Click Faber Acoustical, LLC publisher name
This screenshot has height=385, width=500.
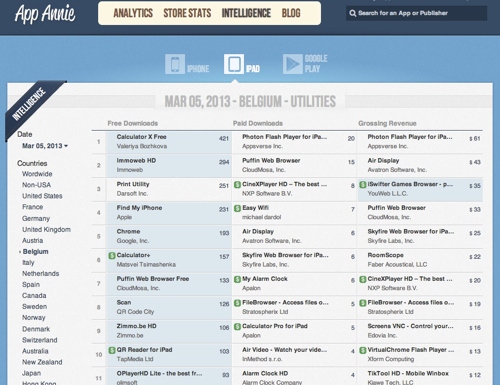tap(397, 265)
